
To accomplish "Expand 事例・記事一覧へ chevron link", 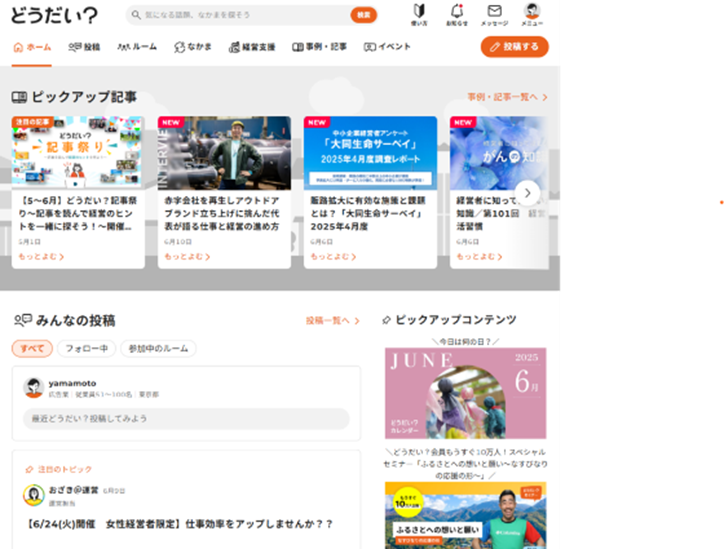I will pyautogui.click(x=507, y=97).
